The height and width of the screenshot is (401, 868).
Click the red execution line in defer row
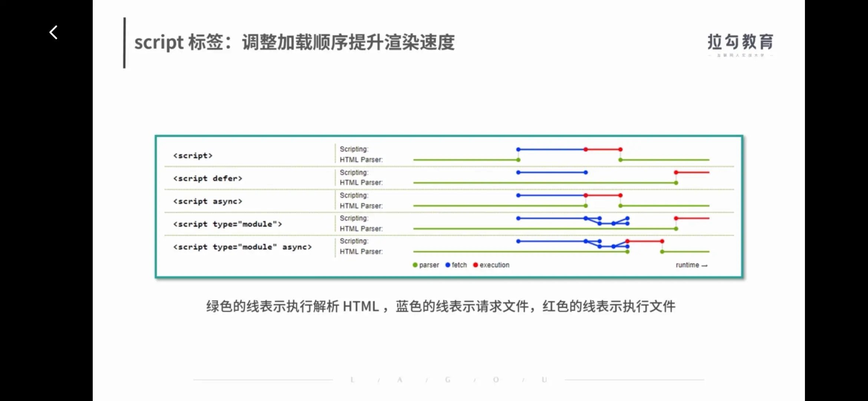coord(693,172)
